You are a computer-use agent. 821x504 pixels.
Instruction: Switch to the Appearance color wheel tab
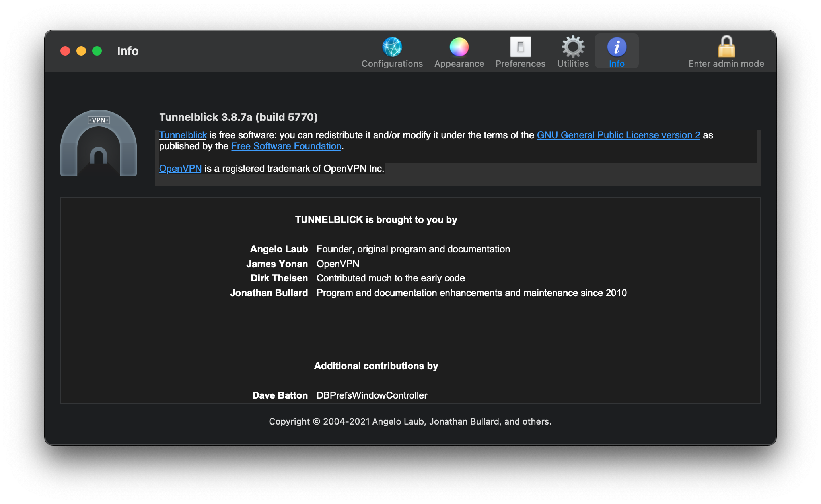(459, 52)
